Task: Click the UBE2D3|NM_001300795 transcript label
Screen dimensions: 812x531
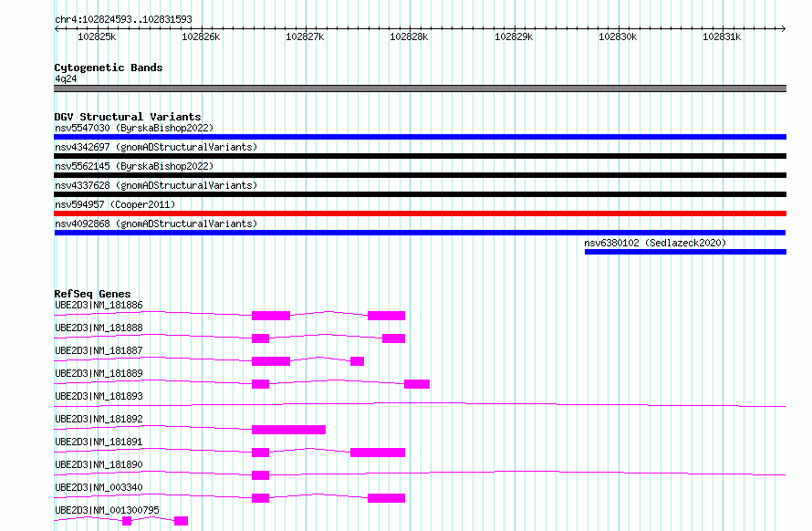Action: [x=107, y=510]
